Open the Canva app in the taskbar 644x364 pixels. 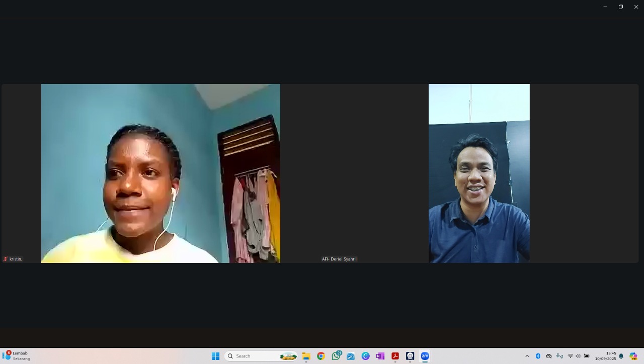pos(365,356)
